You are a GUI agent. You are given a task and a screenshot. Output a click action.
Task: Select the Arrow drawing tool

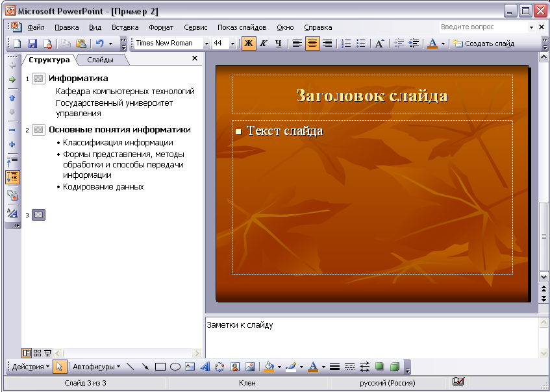coord(145,367)
